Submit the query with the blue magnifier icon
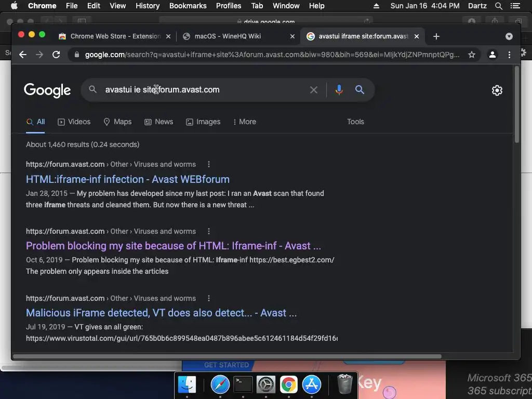 point(360,90)
